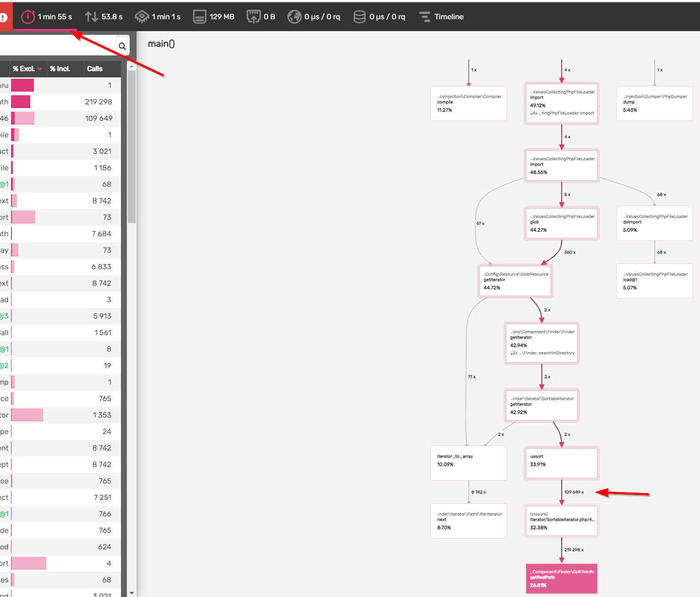This screenshot has height=597, width=700.
Task: Select the glob 44.27% graph node
Action: (x=562, y=223)
